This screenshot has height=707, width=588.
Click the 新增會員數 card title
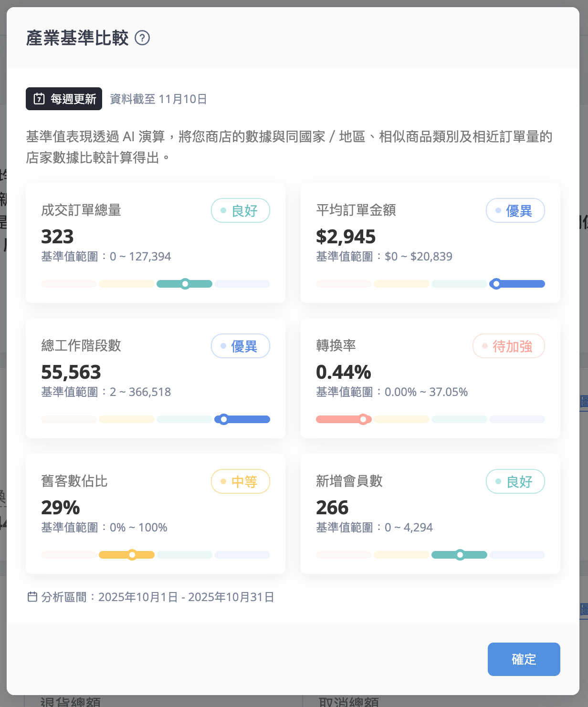click(x=349, y=481)
